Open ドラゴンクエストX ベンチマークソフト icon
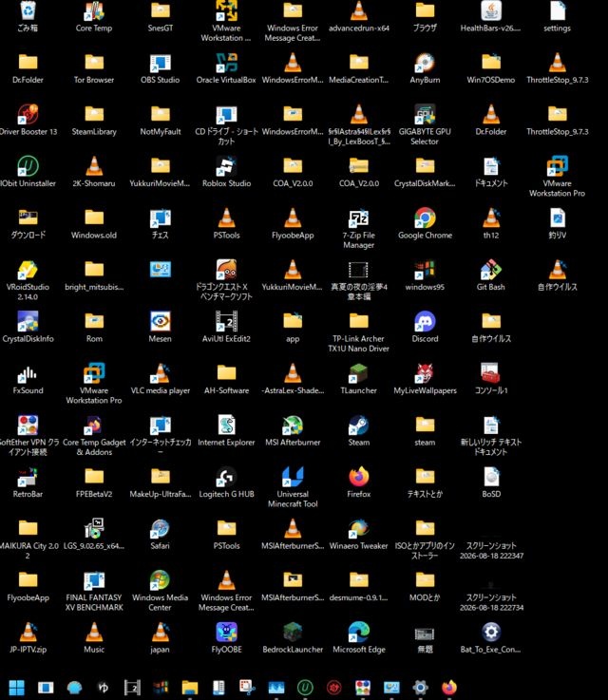608x700 pixels. tap(226, 270)
